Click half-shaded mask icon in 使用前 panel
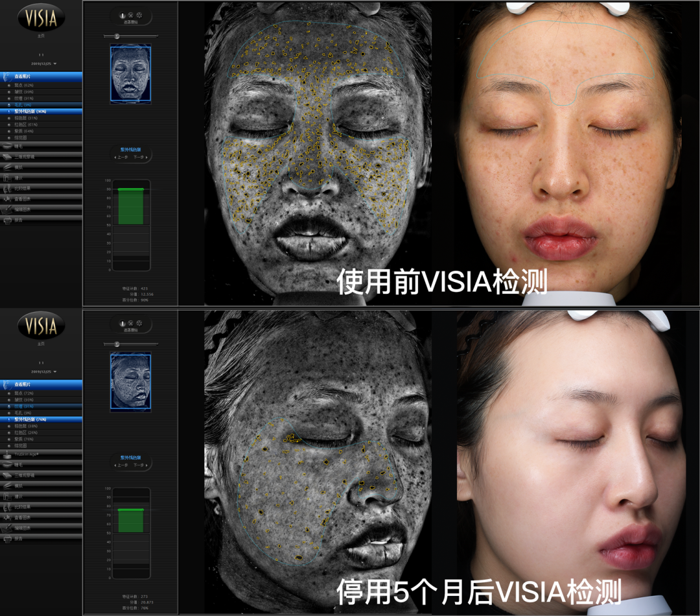This screenshot has width=700, height=616. [122, 16]
